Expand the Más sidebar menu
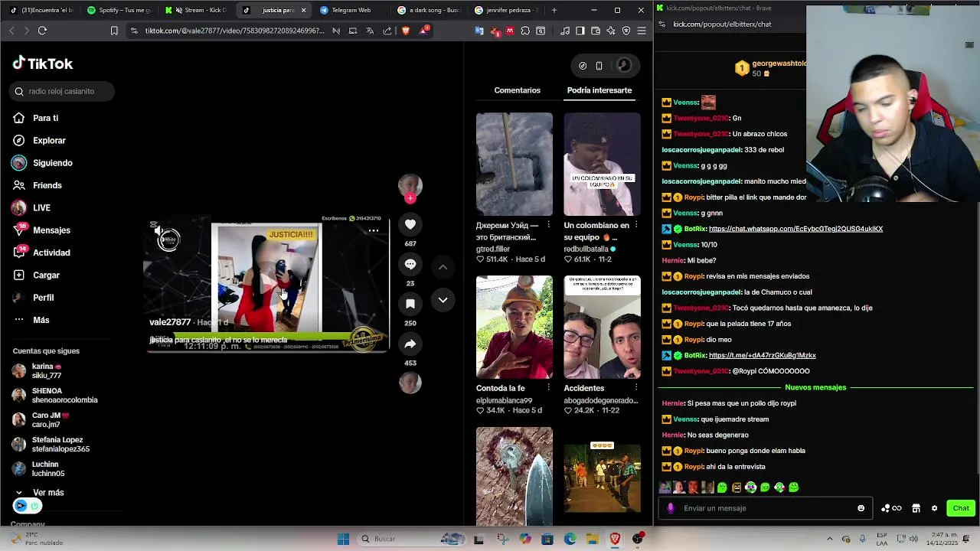 (31, 320)
